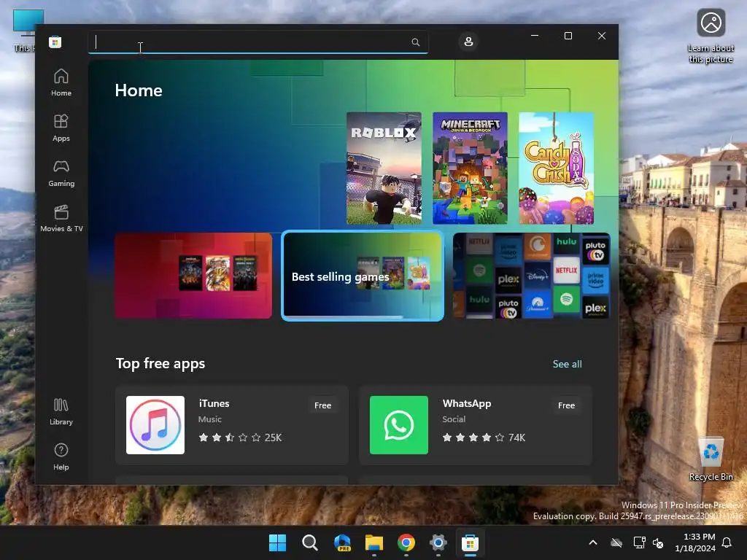Open the Recycle Bin desktop icon
The width and height of the screenshot is (747, 560).
(711, 459)
